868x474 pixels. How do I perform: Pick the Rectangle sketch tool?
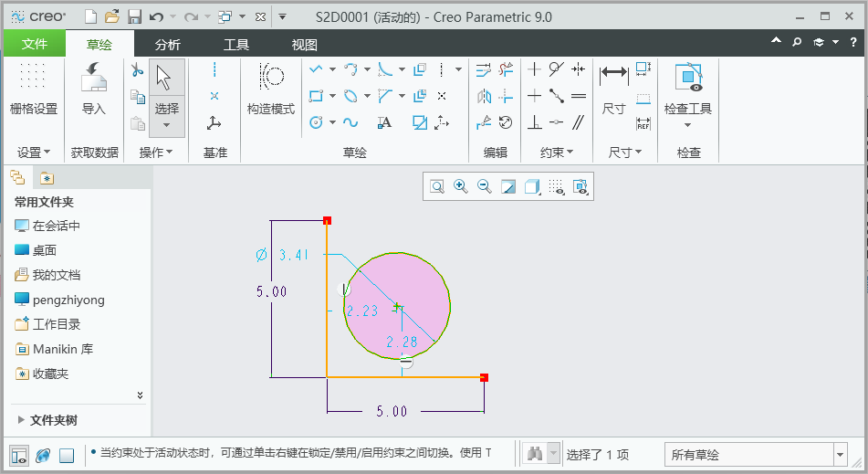point(316,96)
